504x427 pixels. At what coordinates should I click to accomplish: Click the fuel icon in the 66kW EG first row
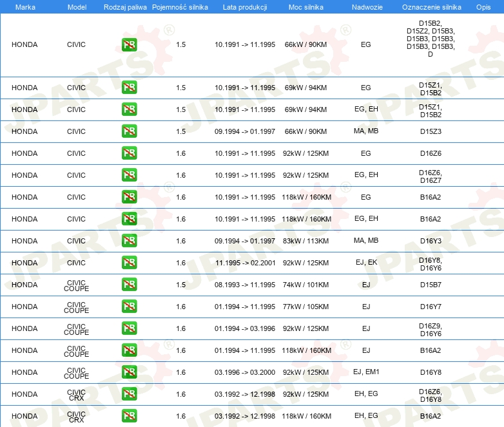(x=129, y=45)
